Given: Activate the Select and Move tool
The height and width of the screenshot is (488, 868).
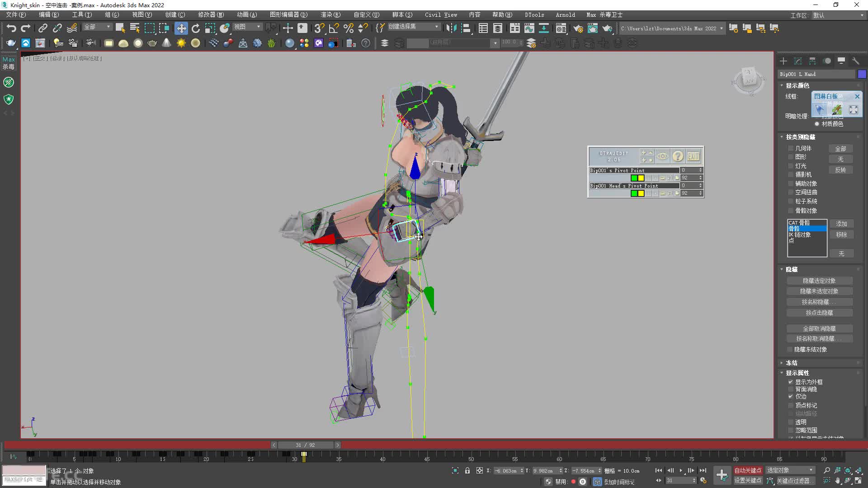Looking at the screenshot, I should (181, 28).
